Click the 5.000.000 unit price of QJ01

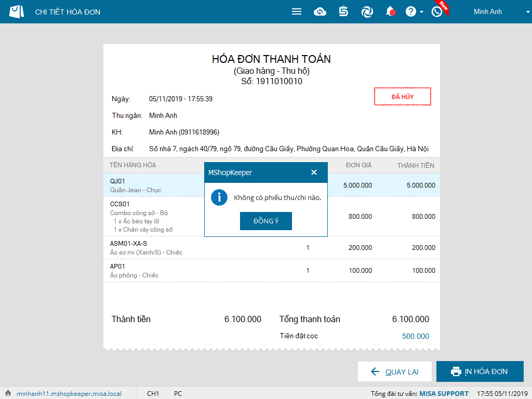click(x=357, y=185)
